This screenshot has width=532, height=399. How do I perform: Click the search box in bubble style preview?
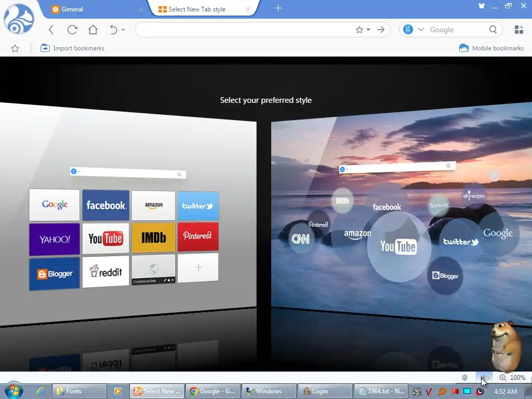[x=397, y=167]
